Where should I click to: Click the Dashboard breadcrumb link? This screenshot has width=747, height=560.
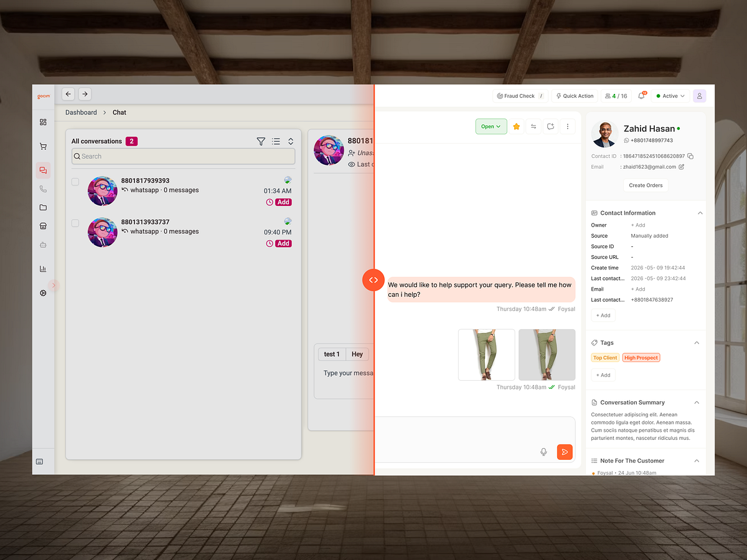point(81,113)
